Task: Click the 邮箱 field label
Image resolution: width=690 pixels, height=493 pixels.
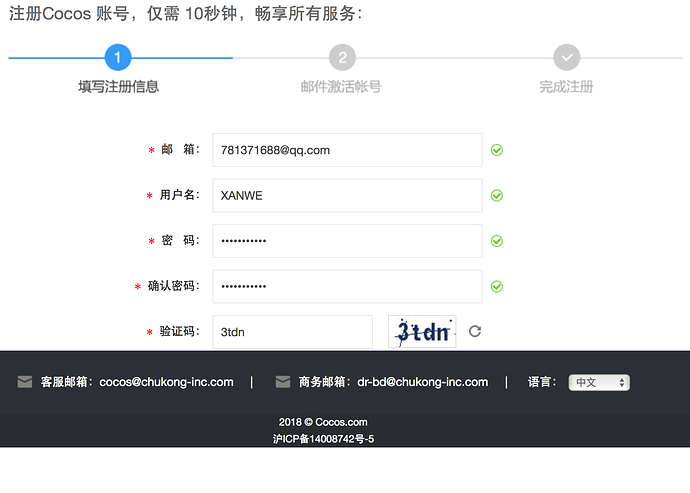Action: pos(180,150)
